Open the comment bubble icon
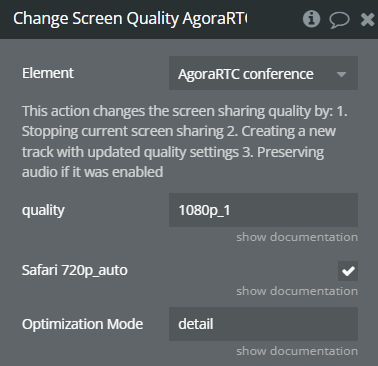Image resolution: width=378 pixels, height=366 pixels. [339, 19]
